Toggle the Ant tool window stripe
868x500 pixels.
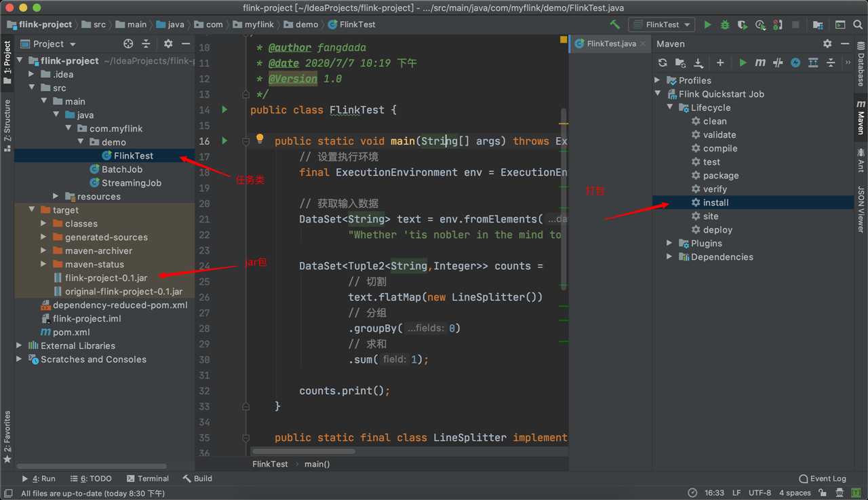point(861,159)
